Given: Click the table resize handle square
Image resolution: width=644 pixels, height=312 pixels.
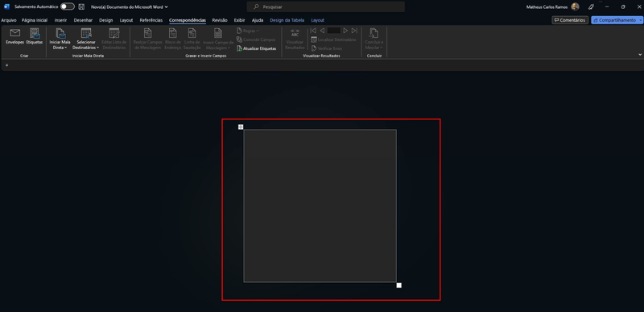Looking at the screenshot, I should coord(398,285).
